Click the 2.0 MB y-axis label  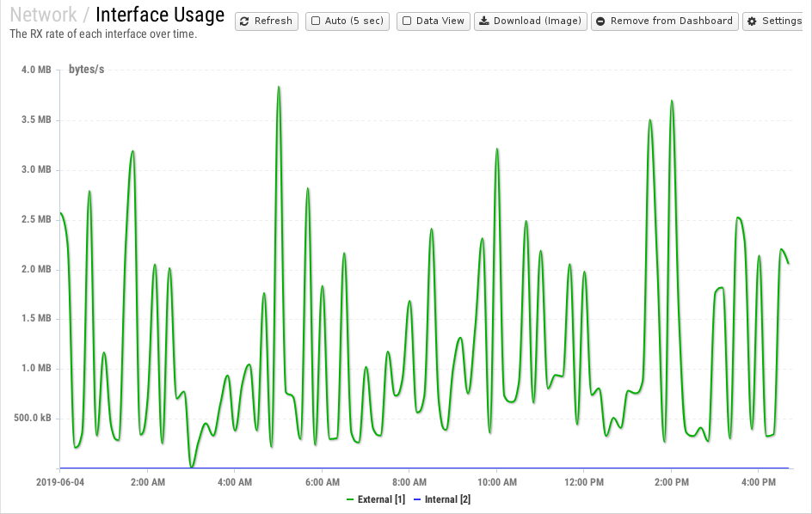36,269
